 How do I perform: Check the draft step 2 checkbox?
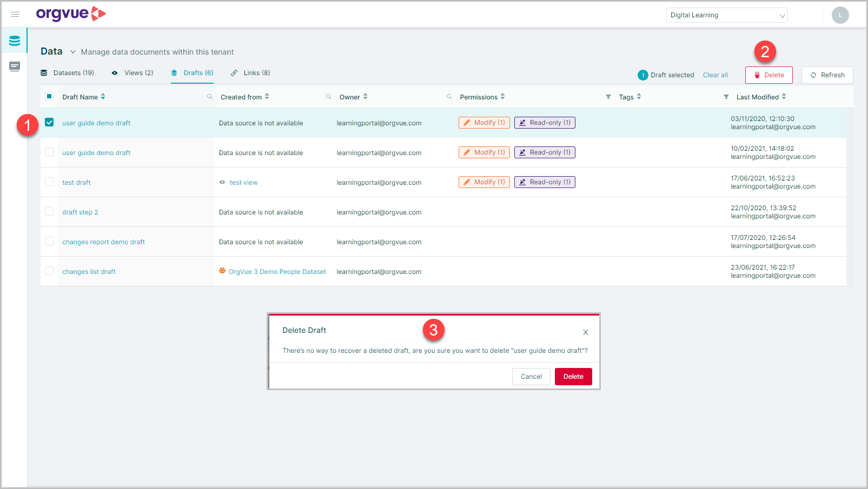coord(49,211)
